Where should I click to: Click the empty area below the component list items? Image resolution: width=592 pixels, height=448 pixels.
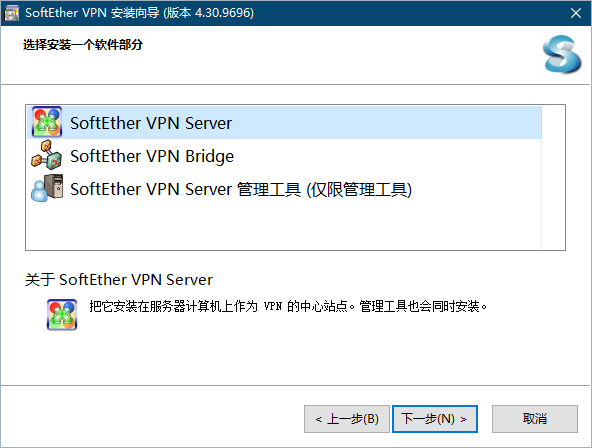coord(284,227)
